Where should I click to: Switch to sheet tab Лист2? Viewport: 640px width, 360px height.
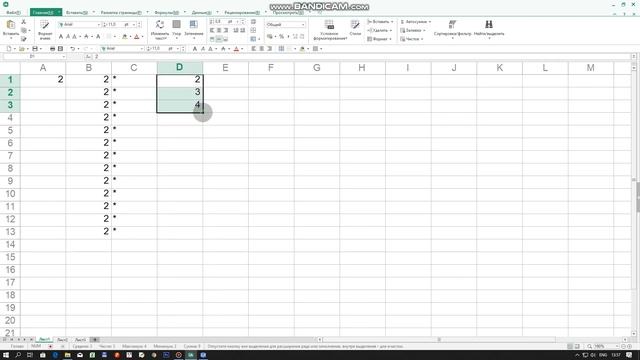tap(62, 340)
